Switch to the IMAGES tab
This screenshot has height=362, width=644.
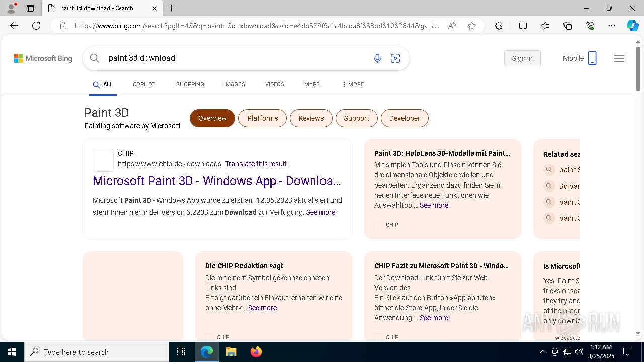click(234, 84)
